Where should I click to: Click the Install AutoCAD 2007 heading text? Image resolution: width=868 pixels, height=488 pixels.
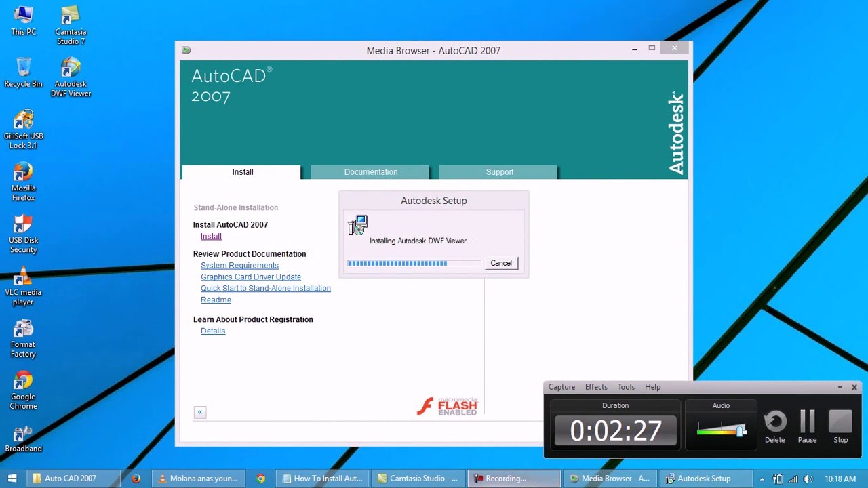pos(231,225)
